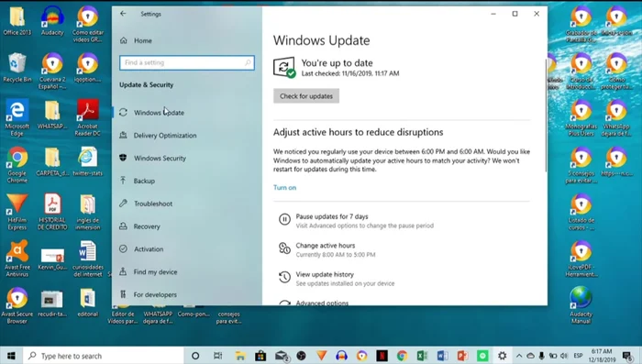
Task: Click the clock icon beside Change active hours
Action: coord(284,248)
